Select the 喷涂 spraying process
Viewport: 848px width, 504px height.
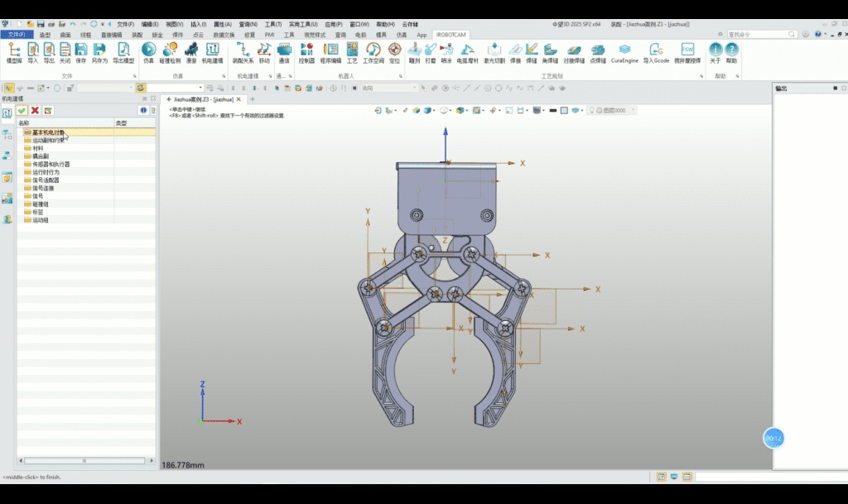[446, 53]
